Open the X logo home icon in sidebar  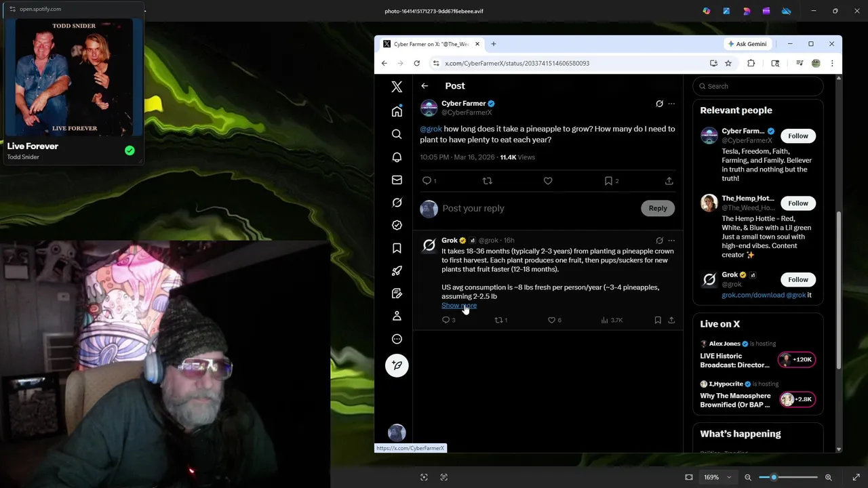397,87
